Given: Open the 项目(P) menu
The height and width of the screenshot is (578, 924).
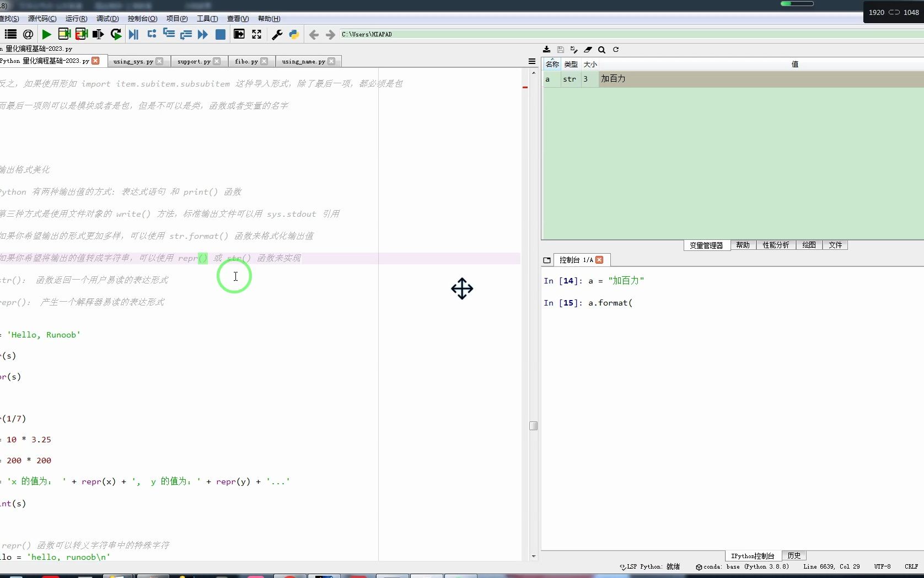Looking at the screenshot, I should pyautogui.click(x=177, y=18).
